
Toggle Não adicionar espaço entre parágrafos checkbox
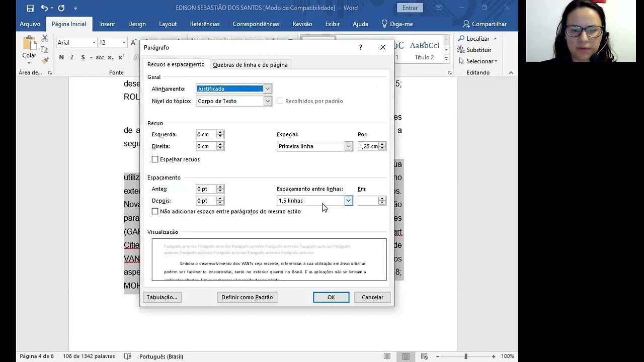155,212
